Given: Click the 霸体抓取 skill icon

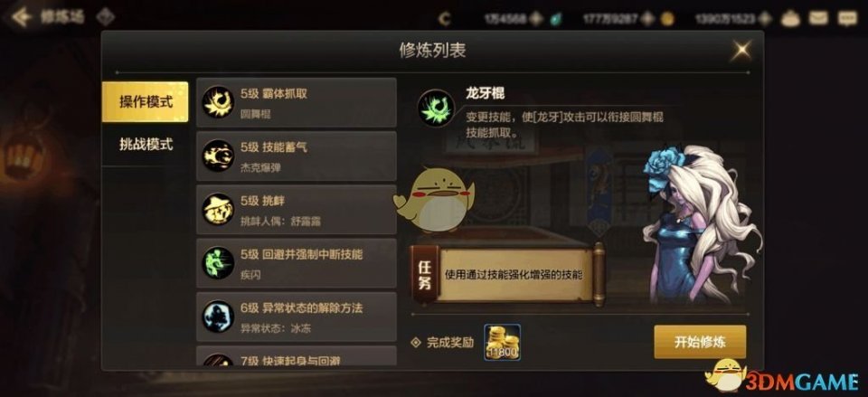Looking at the screenshot, I should pos(218,102).
